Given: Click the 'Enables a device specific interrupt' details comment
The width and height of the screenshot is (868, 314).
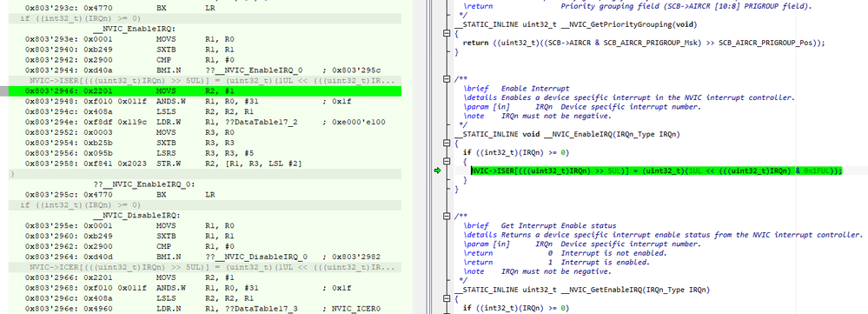Looking at the screenshot, I should click(629, 98).
